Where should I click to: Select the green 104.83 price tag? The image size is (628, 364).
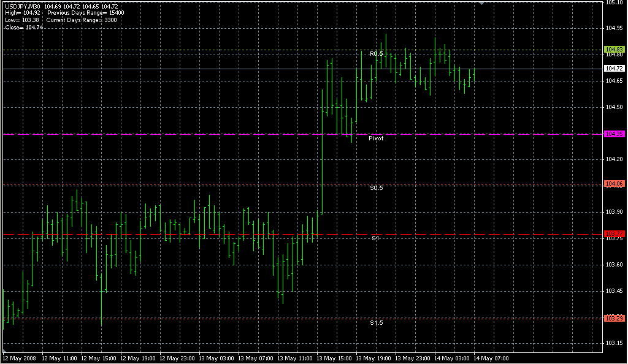(x=614, y=49)
